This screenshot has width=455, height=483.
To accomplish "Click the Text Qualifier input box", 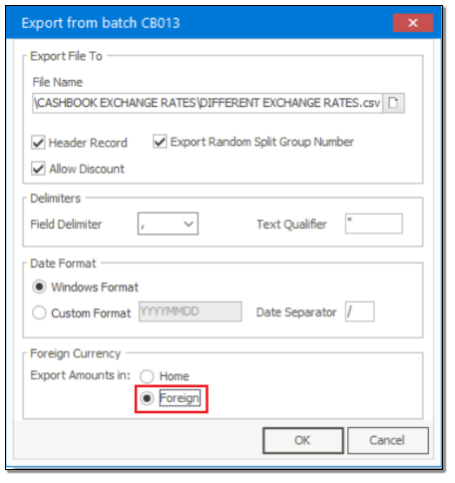I will click(374, 224).
